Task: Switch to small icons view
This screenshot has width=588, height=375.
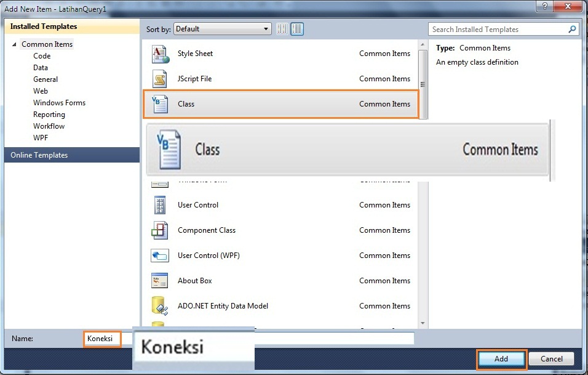Action: tap(282, 28)
